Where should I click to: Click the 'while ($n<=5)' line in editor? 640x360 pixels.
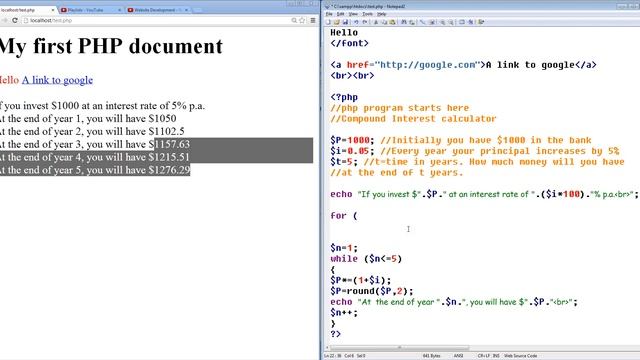tap(366, 259)
